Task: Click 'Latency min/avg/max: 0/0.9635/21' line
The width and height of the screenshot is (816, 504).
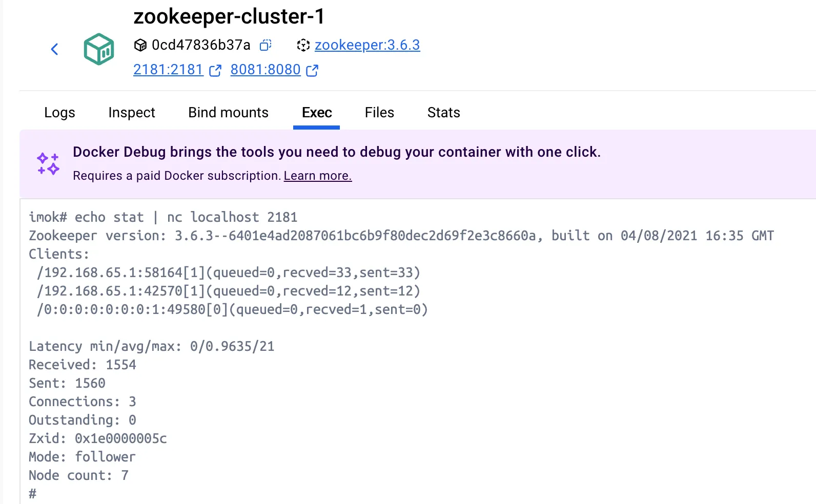Action: [152, 346]
